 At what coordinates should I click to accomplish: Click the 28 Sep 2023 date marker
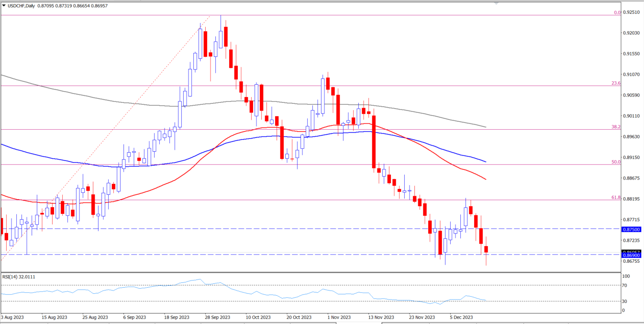(217, 317)
